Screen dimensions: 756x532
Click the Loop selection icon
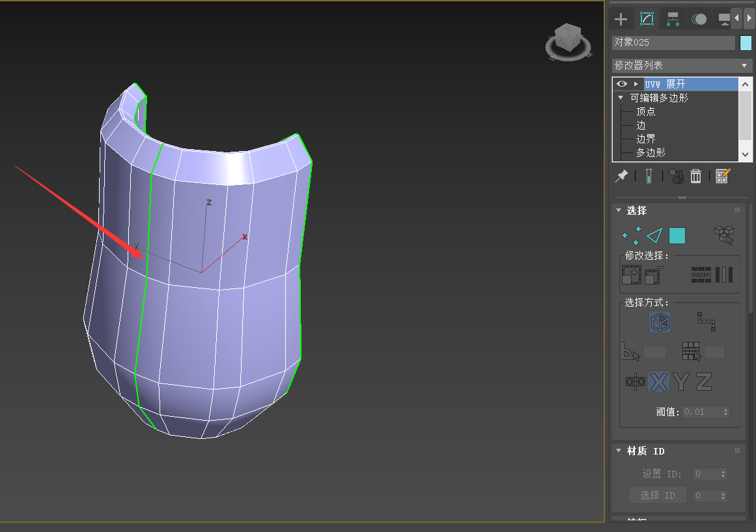coord(701,275)
